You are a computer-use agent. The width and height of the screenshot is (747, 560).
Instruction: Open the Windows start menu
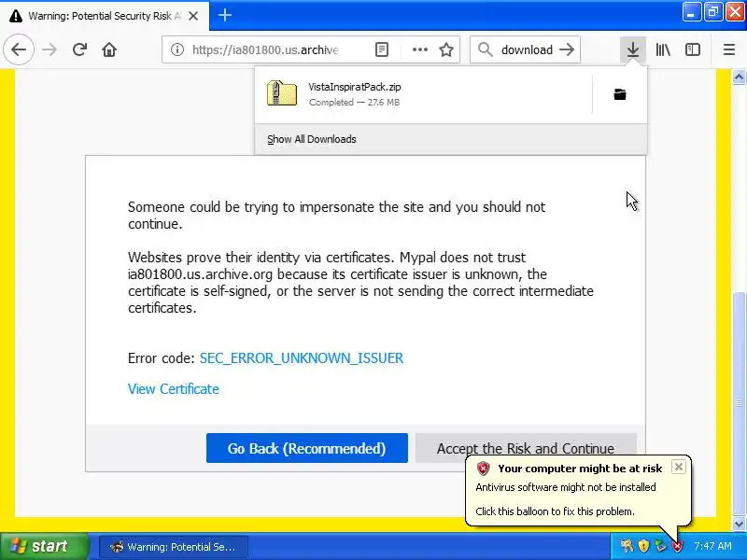[x=44, y=546]
